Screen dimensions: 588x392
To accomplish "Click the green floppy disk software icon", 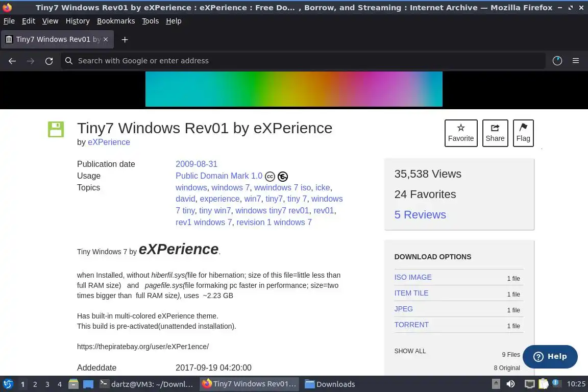I will pyautogui.click(x=56, y=130).
